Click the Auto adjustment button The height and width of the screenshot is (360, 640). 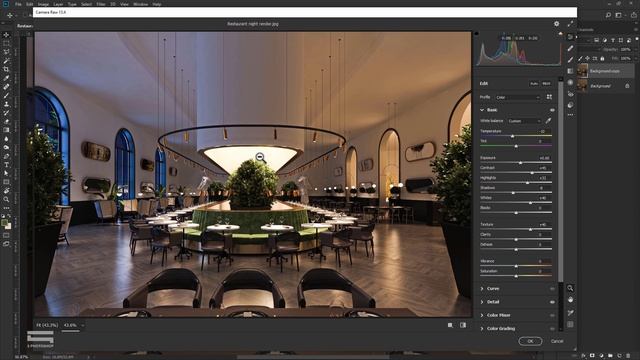pyautogui.click(x=534, y=83)
